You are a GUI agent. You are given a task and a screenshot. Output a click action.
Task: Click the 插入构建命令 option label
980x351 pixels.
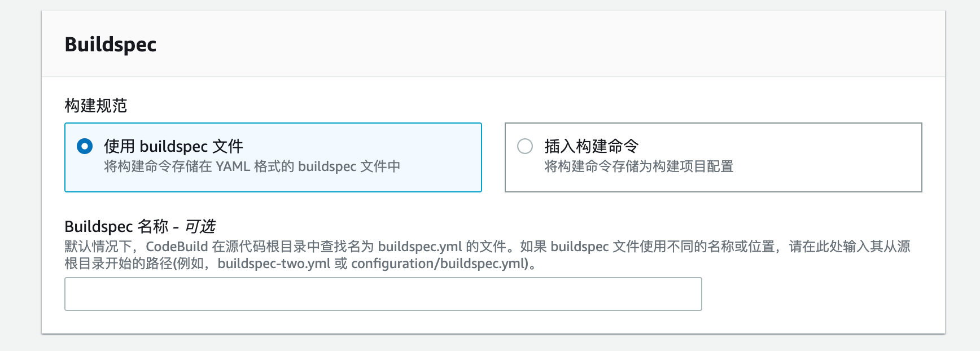pyautogui.click(x=591, y=147)
